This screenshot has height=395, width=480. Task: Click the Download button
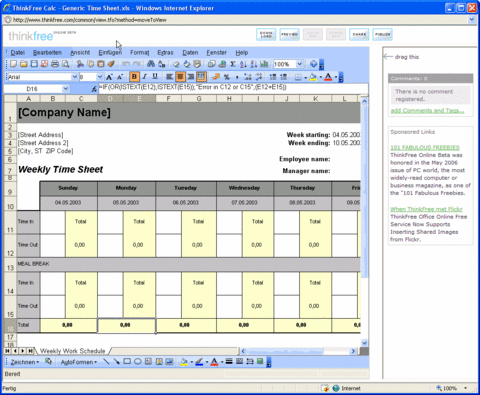(266, 34)
